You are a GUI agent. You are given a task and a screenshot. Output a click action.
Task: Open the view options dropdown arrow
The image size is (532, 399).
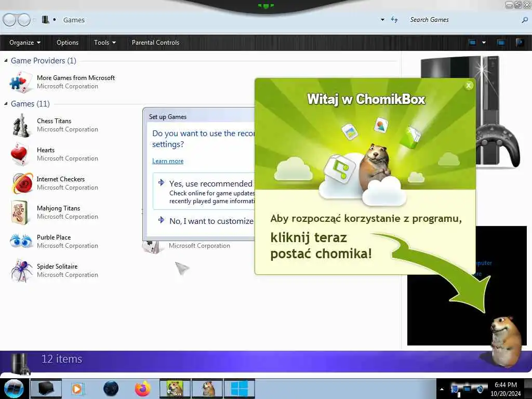click(x=484, y=43)
